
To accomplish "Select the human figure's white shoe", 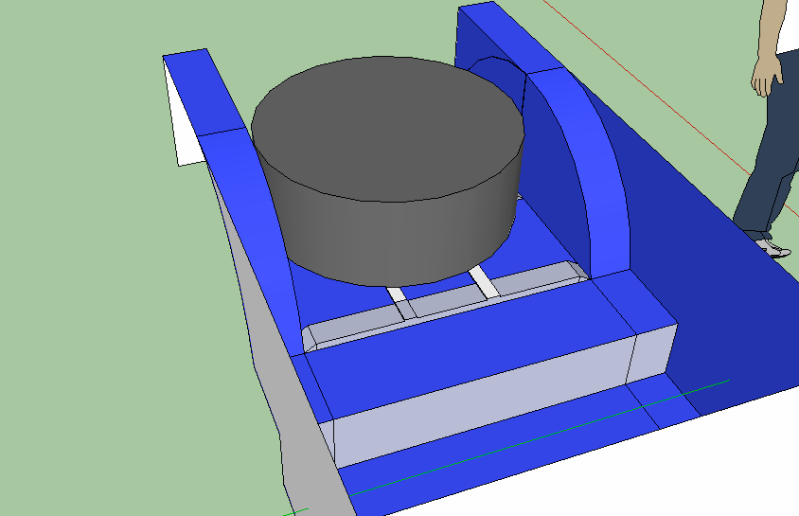I will click(x=773, y=245).
